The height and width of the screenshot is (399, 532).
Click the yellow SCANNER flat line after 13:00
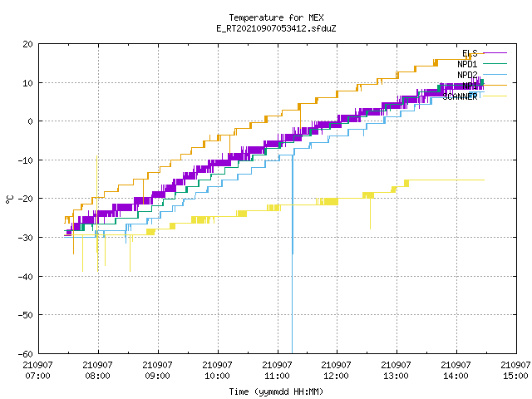pyautogui.click(x=446, y=180)
